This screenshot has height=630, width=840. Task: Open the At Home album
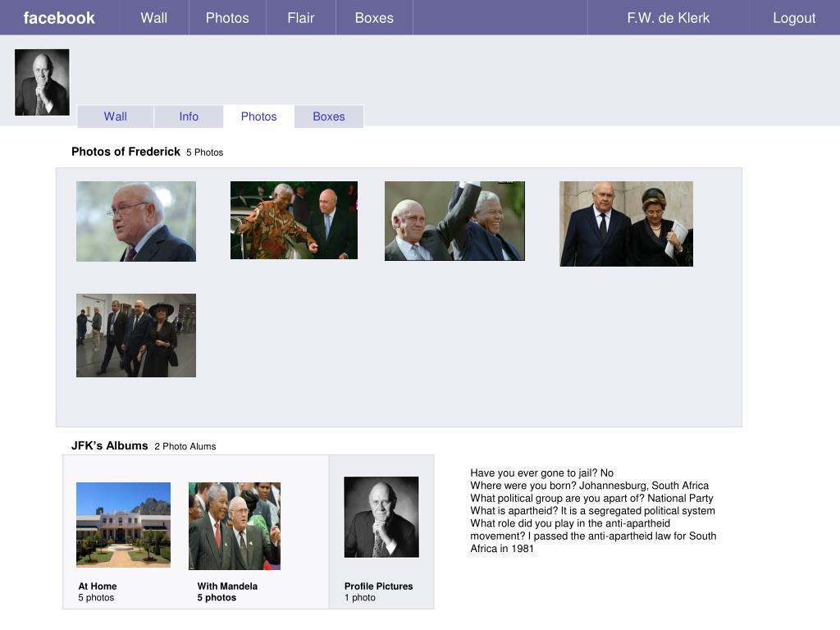pos(123,524)
